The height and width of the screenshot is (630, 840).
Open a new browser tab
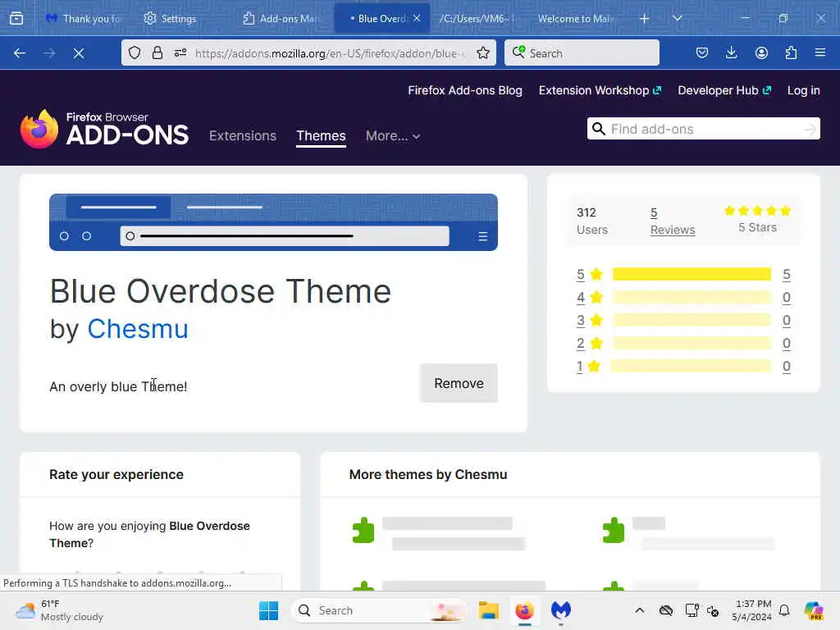(644, 19)
